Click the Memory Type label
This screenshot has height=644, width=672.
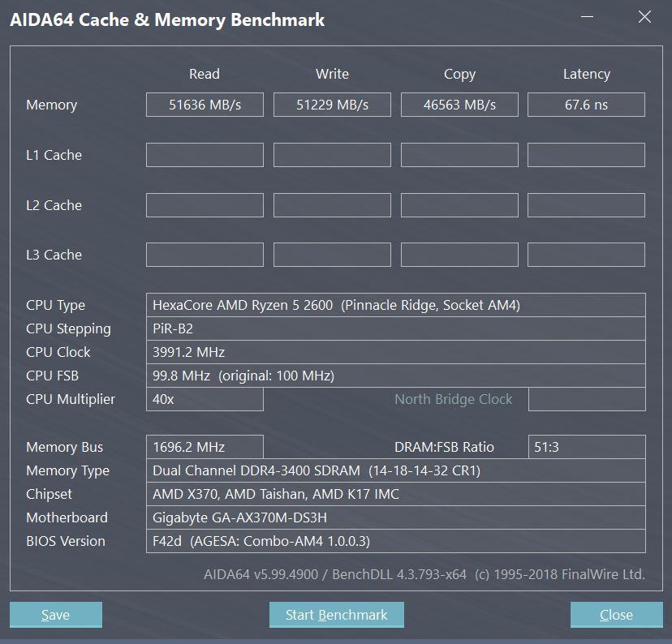click(x=67, y=470)
